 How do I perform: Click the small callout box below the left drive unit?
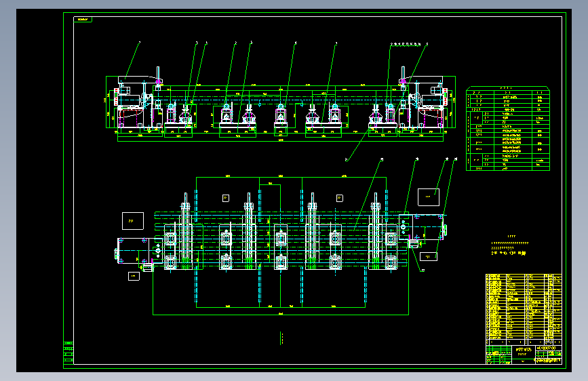[x=134, y=276]
